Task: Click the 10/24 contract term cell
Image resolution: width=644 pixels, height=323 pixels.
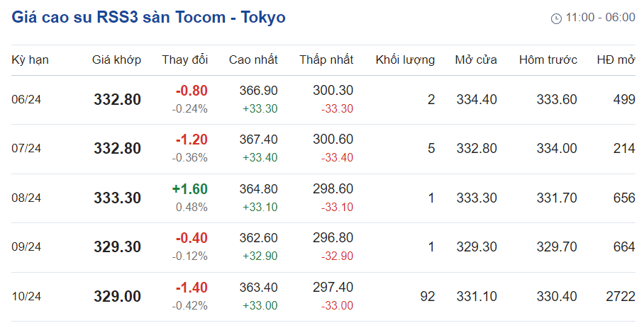Action: [26, 297]
